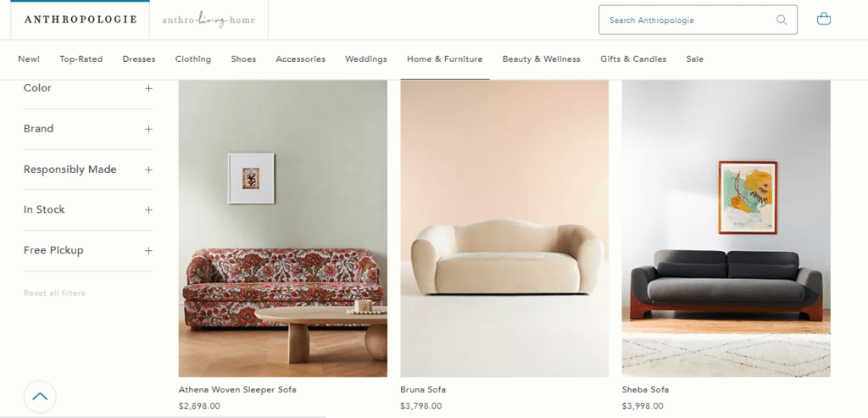Click the Sheba Sofa product image
The height and width of the screenshot is (418, 868).
click(x=726, y=228)
